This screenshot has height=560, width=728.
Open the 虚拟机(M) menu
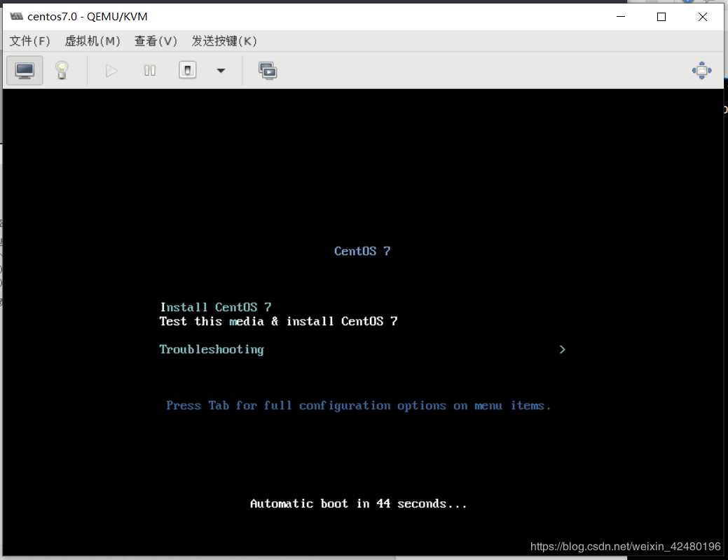pyautogui.click(x=92, y=41)
